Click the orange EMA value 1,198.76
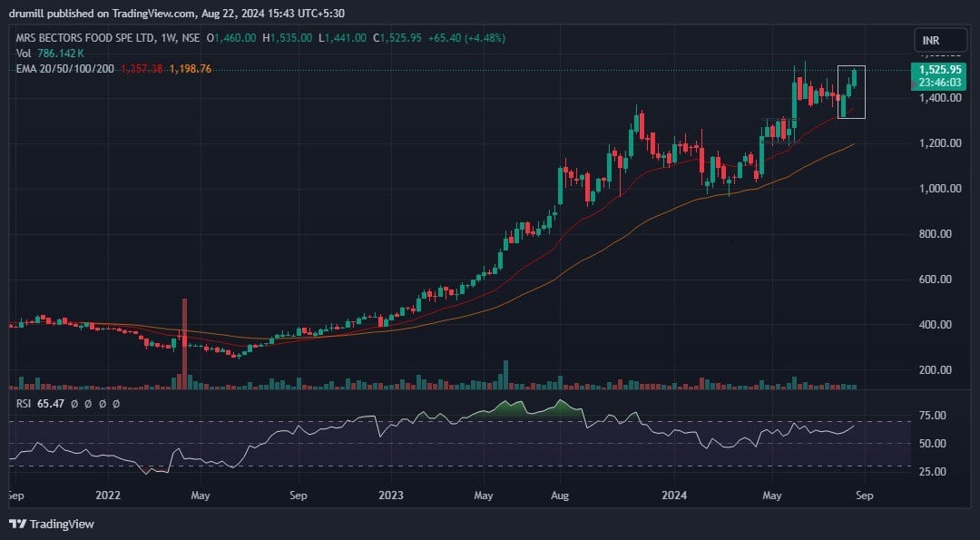 click(x=191, y=69)
